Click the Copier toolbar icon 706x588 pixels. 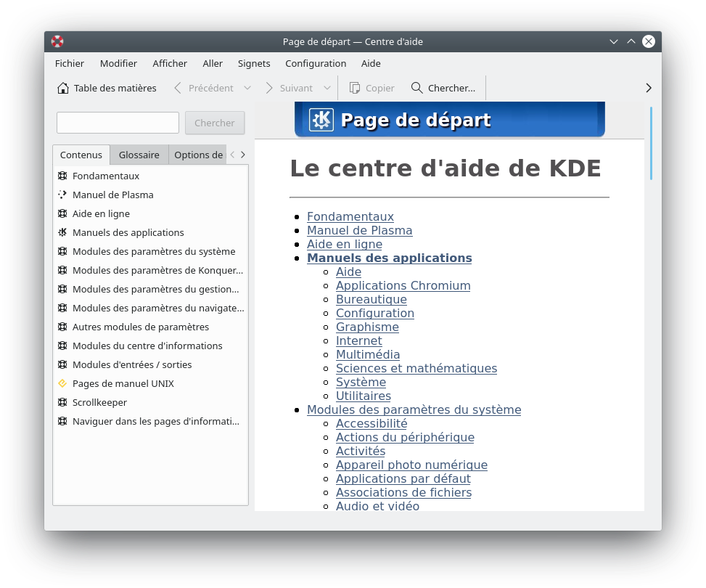(355, 88)
